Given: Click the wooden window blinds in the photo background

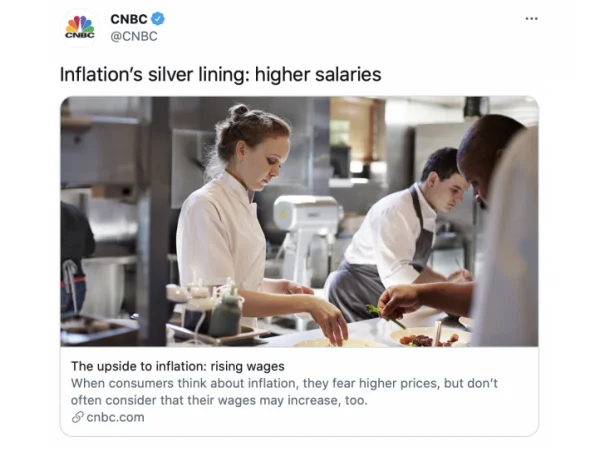Looking at the screenshot, I should pyautogui.click(x=357, y=130).
